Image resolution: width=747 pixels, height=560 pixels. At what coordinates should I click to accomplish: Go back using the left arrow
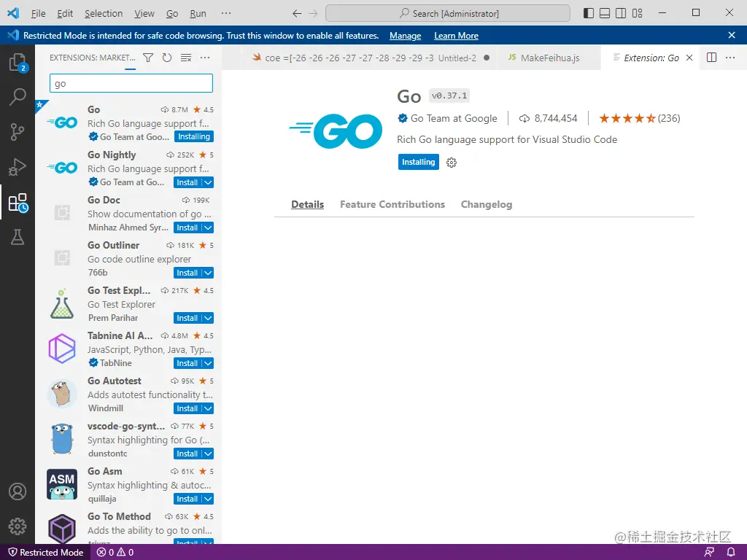pyautogui.click(x=297, y=13)
